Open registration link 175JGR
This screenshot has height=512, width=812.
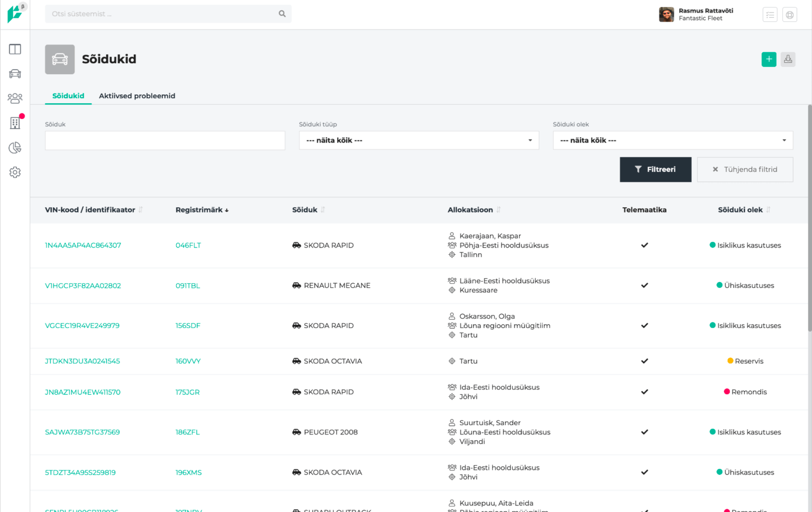click(x=187, y=392)
